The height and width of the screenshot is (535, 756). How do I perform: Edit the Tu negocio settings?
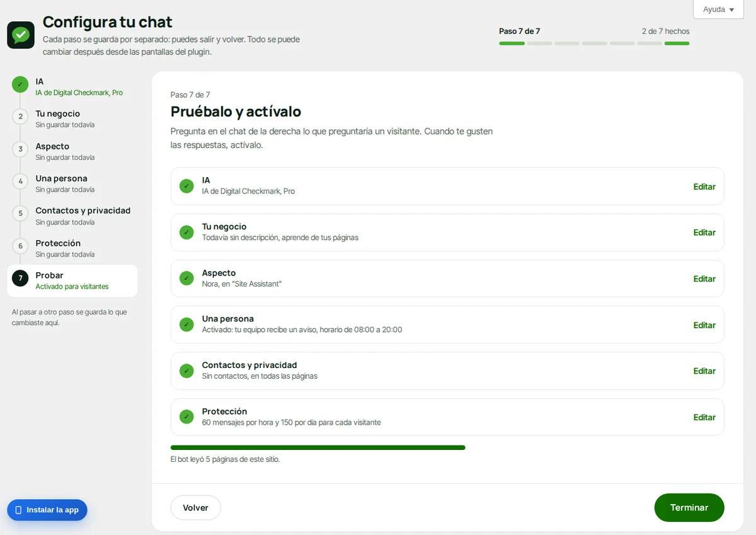(704, 233)
